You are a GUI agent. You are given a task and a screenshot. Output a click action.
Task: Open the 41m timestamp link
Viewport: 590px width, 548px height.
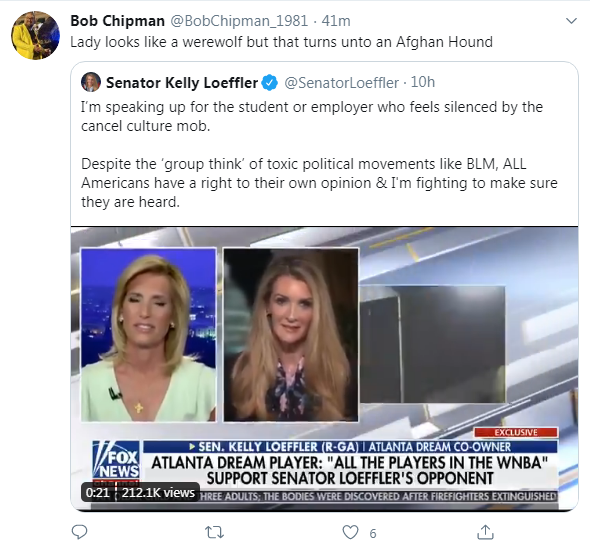click(x=336, y=21)
